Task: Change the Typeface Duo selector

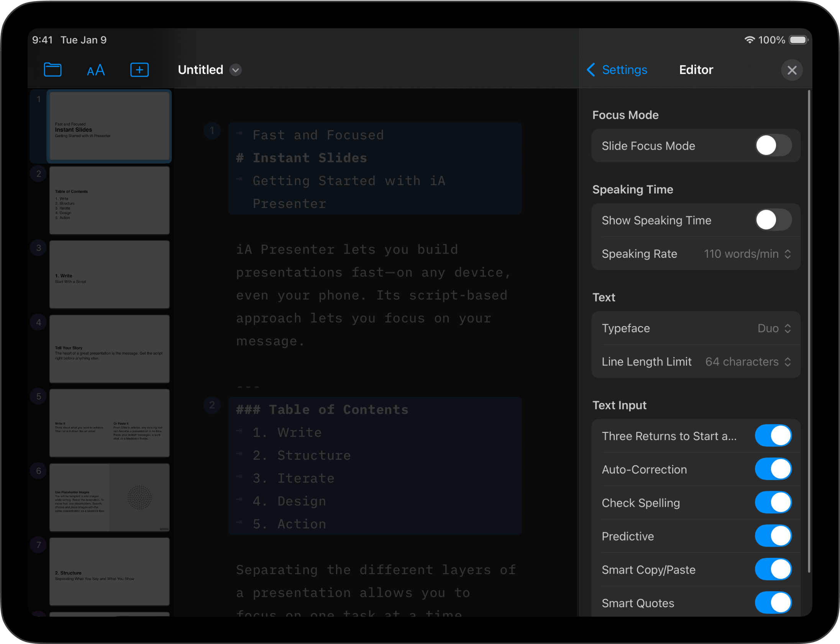Action: click(774, 328)
